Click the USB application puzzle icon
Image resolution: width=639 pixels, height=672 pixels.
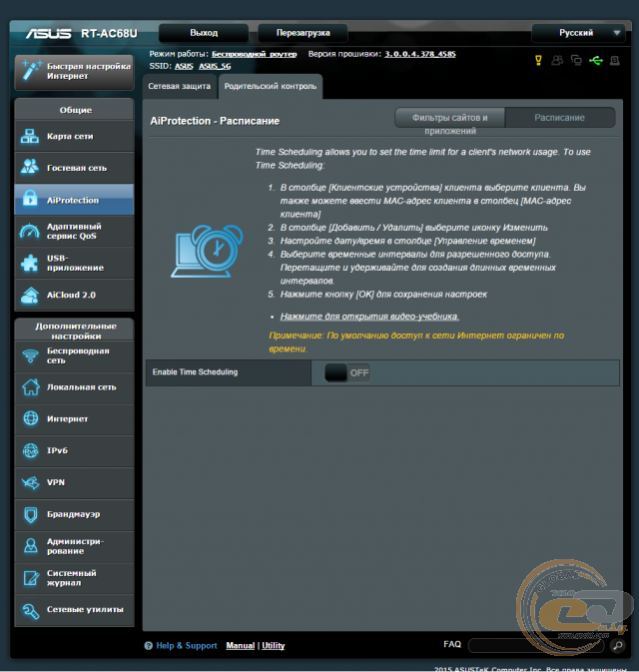30,263
